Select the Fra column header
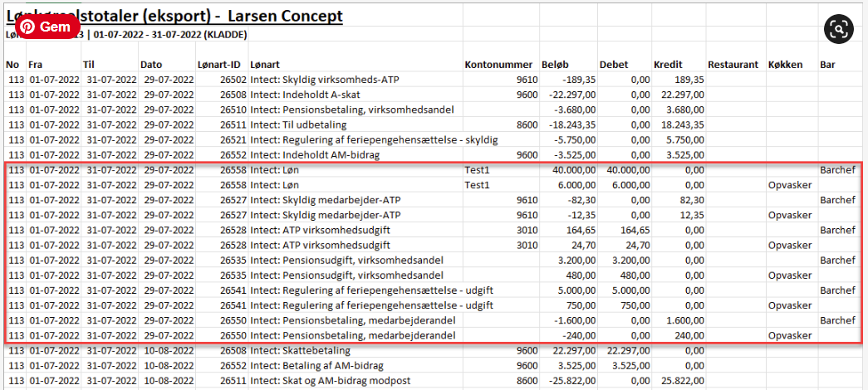This screenshot has width=868, height=390. (x=35, y=65)
